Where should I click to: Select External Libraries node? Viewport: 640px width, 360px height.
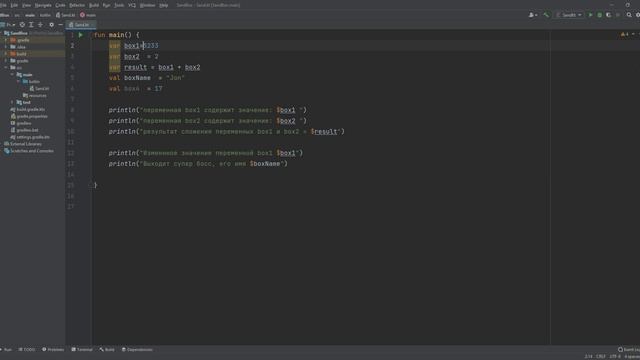click(23, 144)
